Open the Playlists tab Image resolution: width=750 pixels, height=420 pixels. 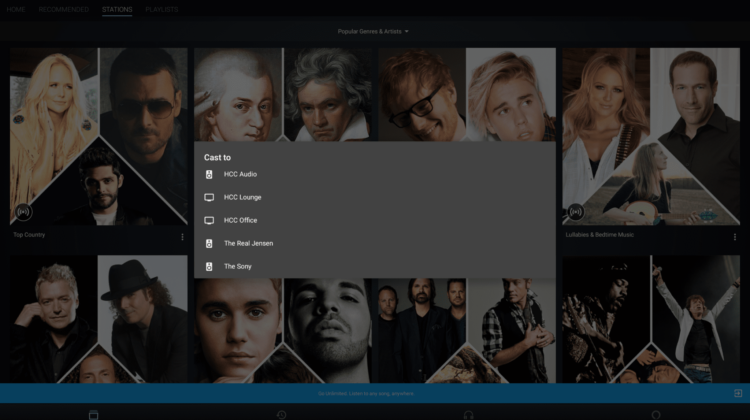(x=162, y=9)
